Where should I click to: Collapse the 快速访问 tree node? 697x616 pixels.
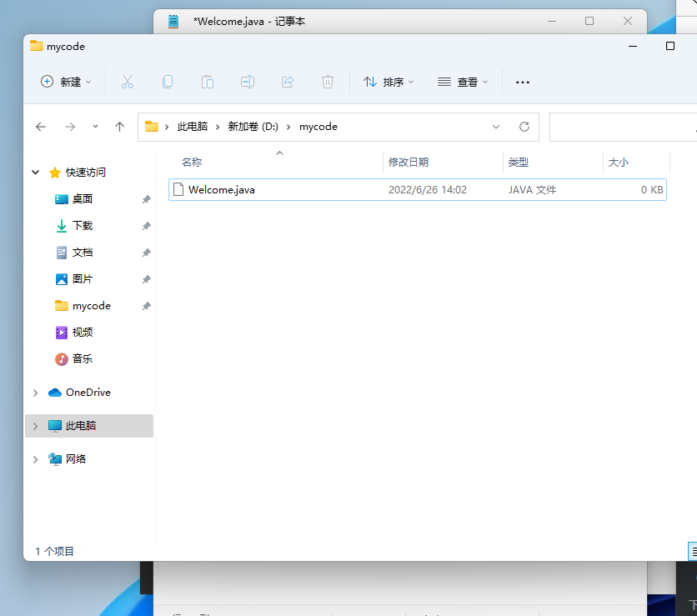[x=36, y=172]
